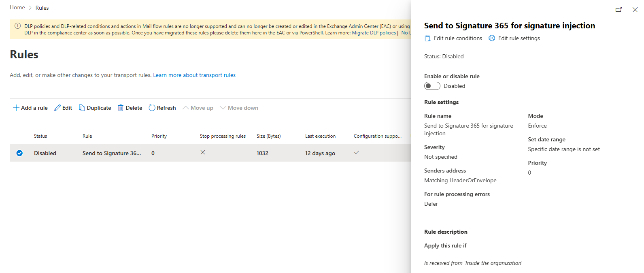Viewport: 644px width, 273px height.
Task: Click Configuration support checkmark in rule row
Action: point(357,152)
